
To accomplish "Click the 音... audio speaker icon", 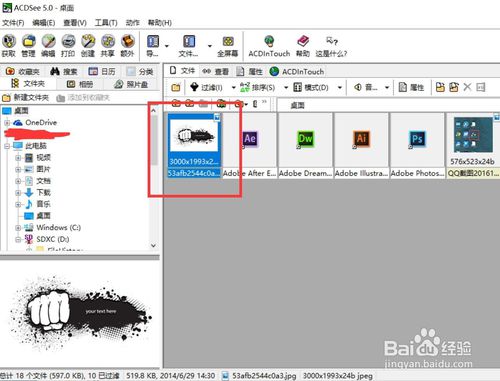I will pyautogui.click(x=366, y=87).
